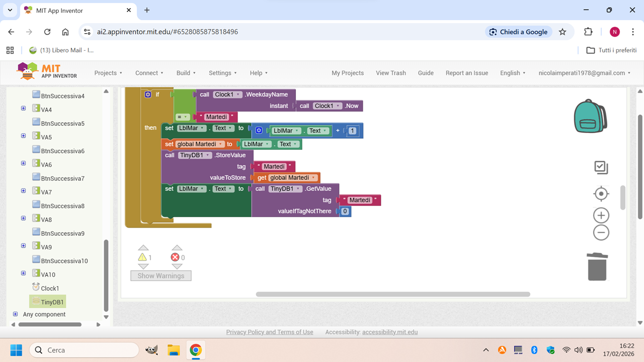Open the blue gear on the if block

[148, 95]
